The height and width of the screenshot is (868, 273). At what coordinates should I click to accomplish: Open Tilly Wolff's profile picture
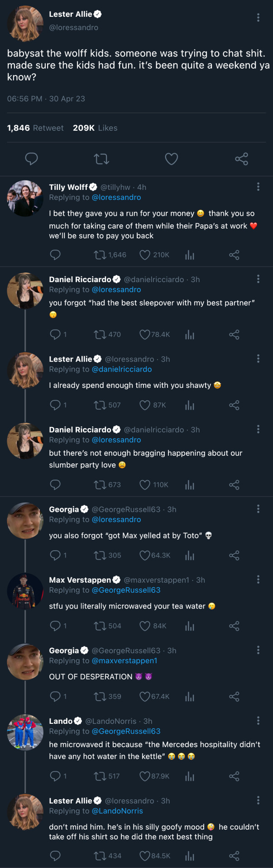25,198
